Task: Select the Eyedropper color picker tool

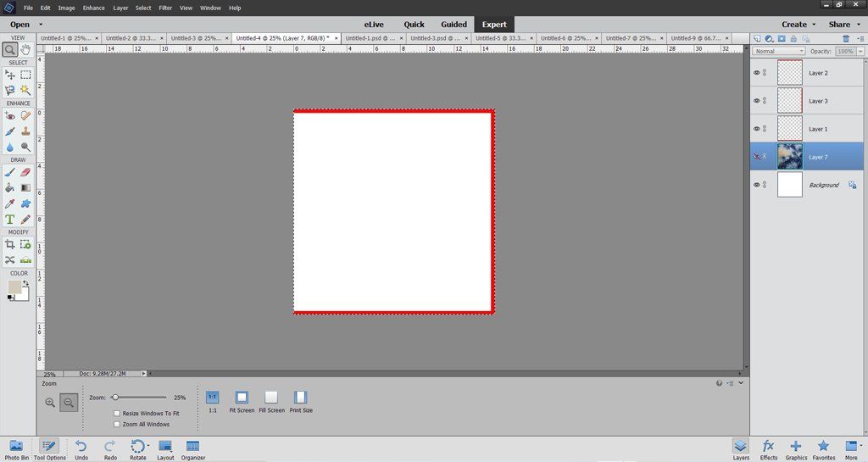Action: click(x=10, y=203)
